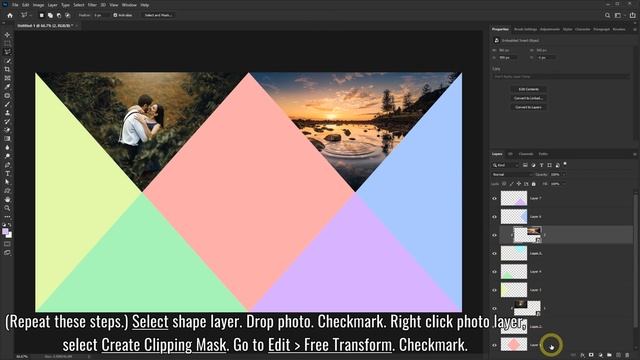Open the layer blending mode Normal dropdown
This screenshot has height=360, width=640.
tap(512, 175)
